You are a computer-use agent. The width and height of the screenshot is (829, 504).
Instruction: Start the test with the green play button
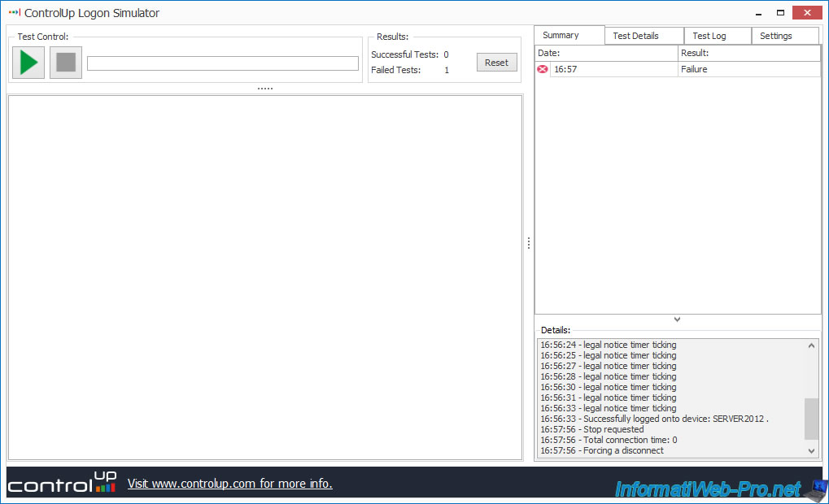click(28, 63)
